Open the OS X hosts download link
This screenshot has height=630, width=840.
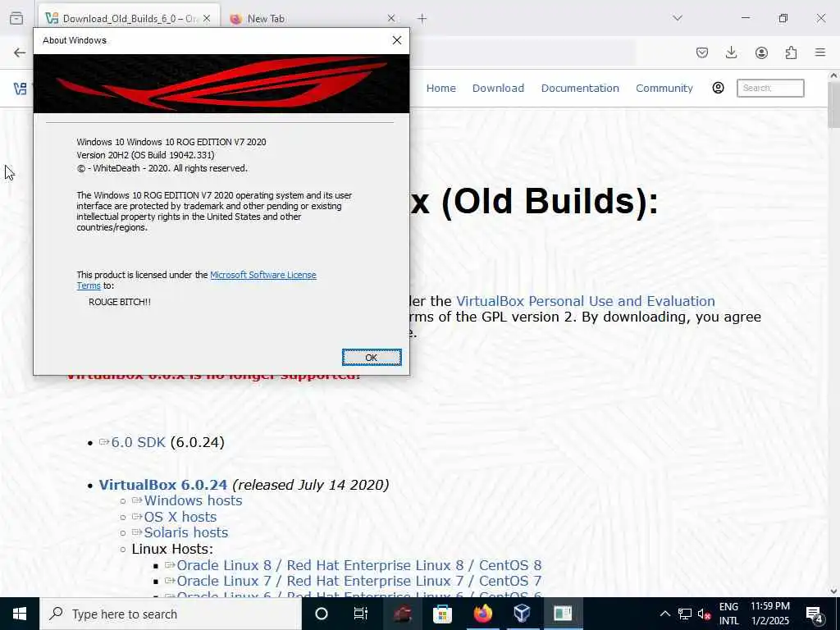coord(180,517)
